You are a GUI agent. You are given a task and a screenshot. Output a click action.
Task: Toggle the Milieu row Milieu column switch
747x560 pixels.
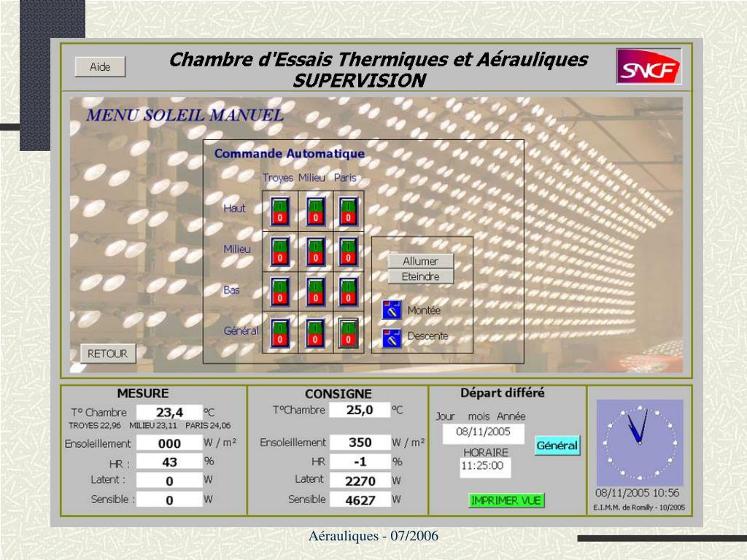[315, 252]
